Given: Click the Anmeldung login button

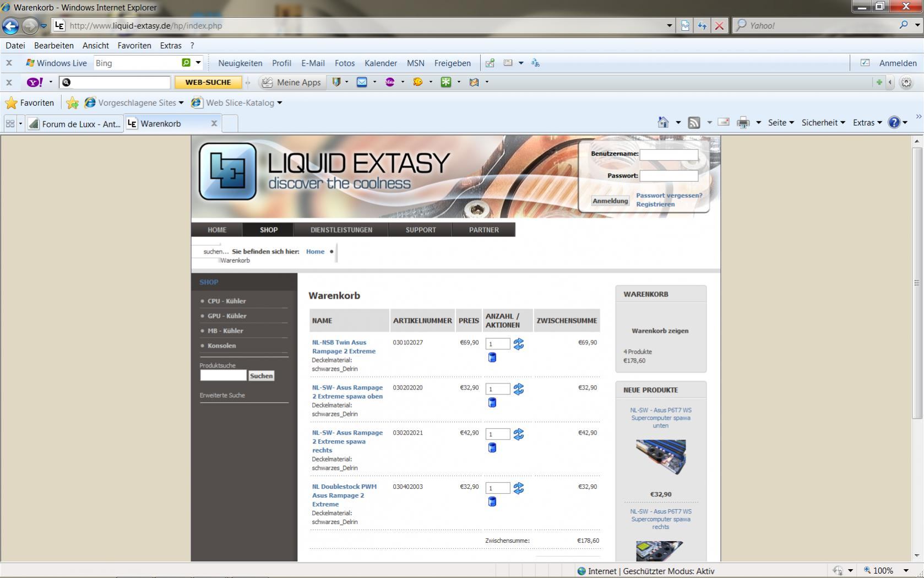Looking at the screenshot, I should click(x=610, y=201).
